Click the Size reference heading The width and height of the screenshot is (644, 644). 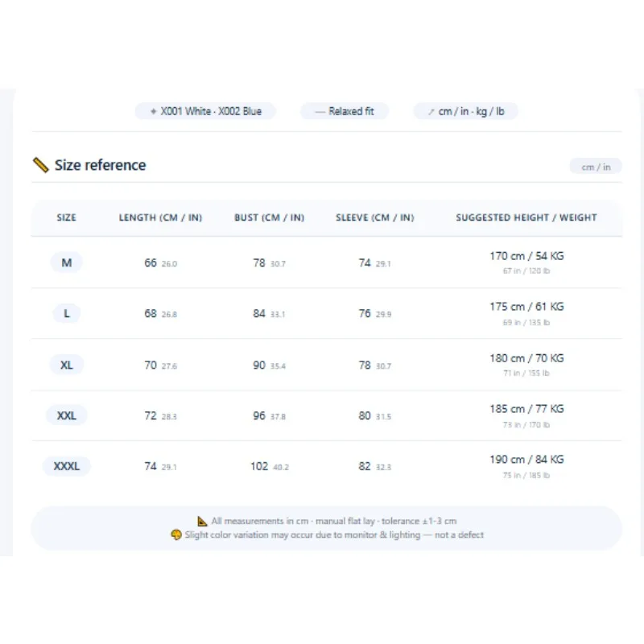click(x=100, y=165)
